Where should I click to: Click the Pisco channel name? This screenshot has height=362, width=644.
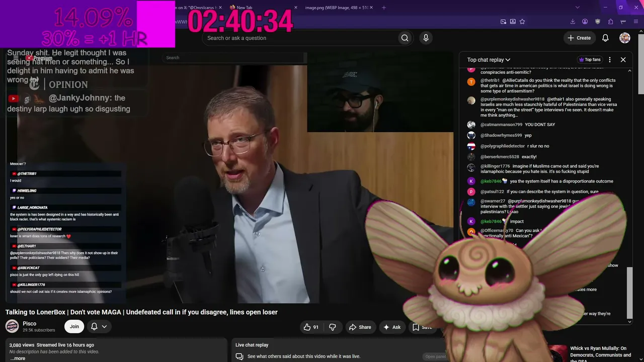point(30,323)
